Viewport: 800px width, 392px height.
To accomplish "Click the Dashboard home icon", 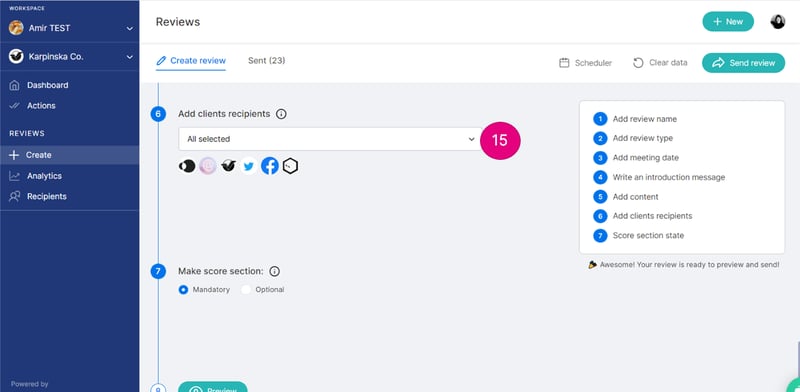I will [14, 85].
